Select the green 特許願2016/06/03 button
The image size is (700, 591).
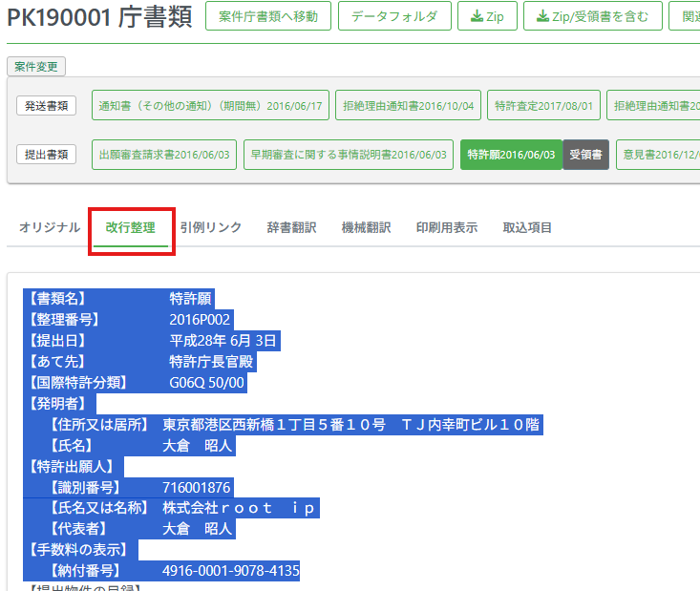(511, 154)
